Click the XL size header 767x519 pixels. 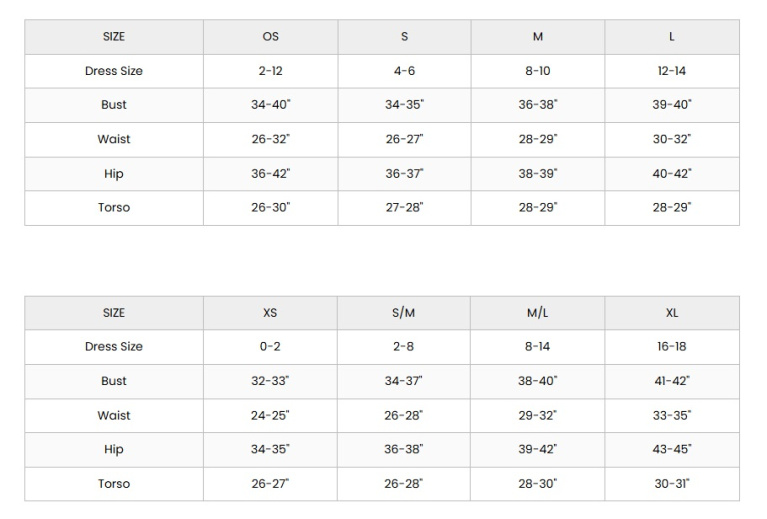(x=672, y=313)
